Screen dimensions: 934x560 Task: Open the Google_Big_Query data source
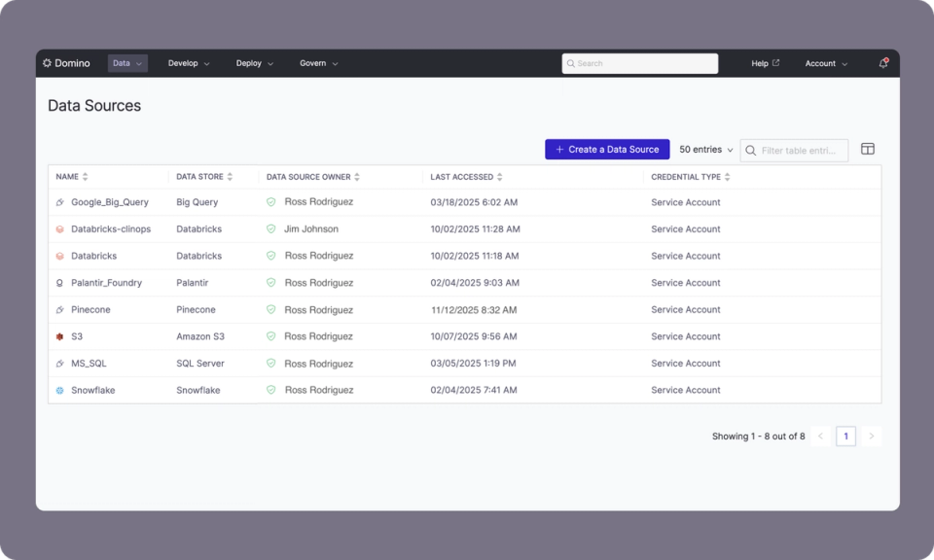pyautogui.click(x=110, y=202)
